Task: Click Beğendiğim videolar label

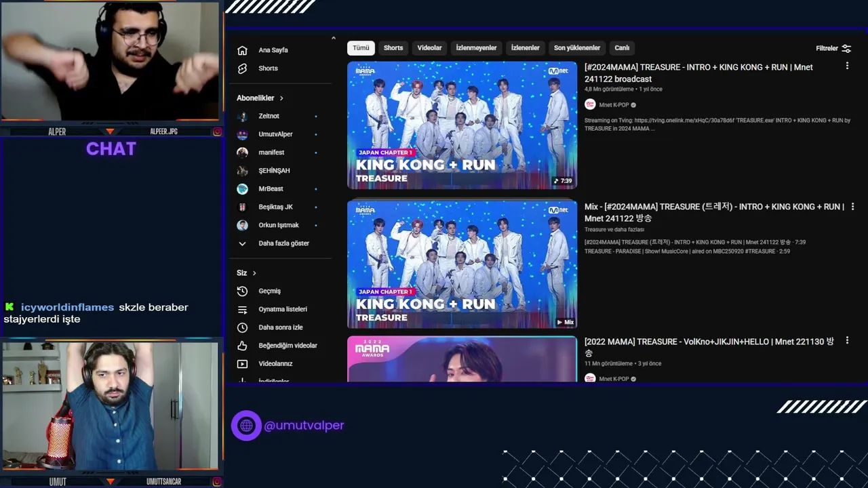Action: tap(288, 346)
